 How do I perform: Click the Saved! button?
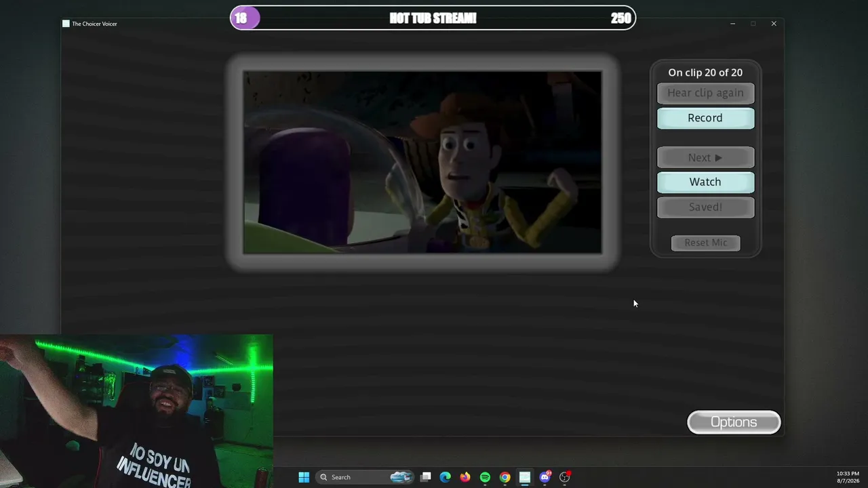point(705,207)
